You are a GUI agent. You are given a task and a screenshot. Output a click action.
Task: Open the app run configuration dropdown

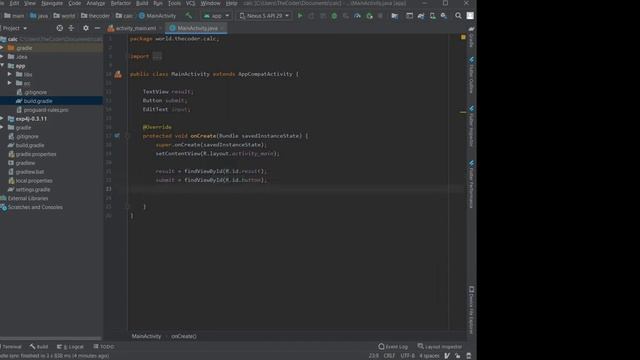point(216,16)
